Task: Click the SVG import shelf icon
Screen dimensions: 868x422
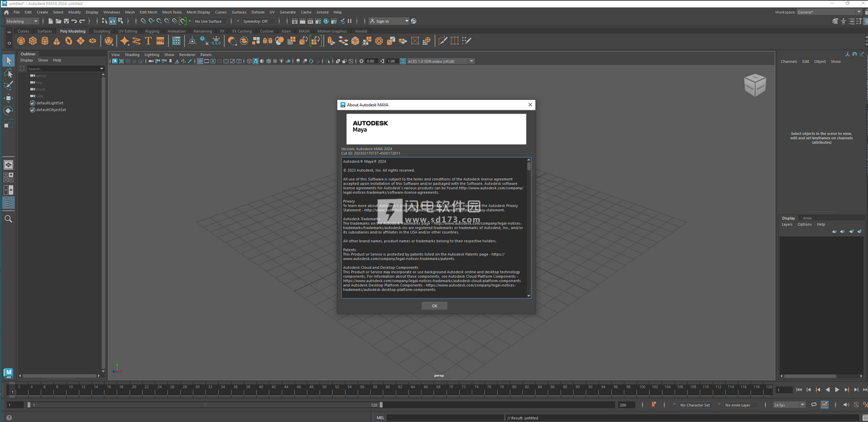Action: pyautogui.click(x=160, y=41)
